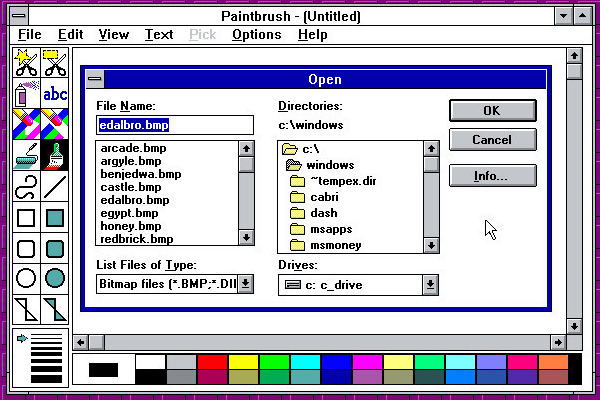The image size is (600, 400).
Task: Click the OK button
Action: [x=492, y=111]
